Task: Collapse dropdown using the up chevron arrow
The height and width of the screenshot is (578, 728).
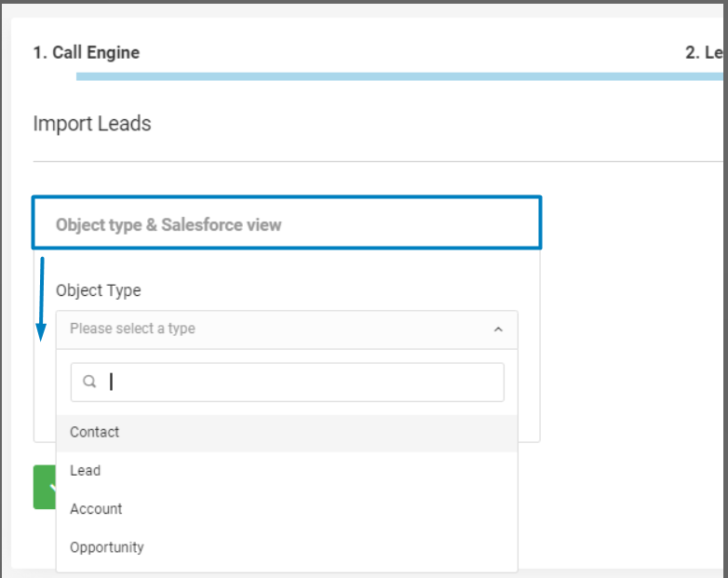Action: [498, 329]
